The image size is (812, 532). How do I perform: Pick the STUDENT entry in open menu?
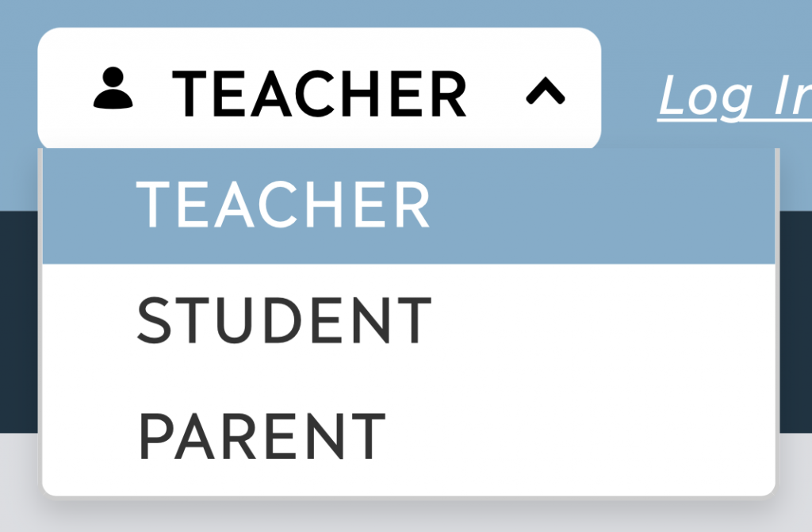[408, 320]
